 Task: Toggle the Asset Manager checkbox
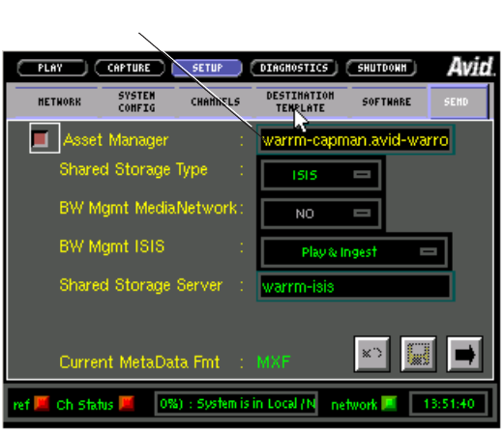[44, 138]
